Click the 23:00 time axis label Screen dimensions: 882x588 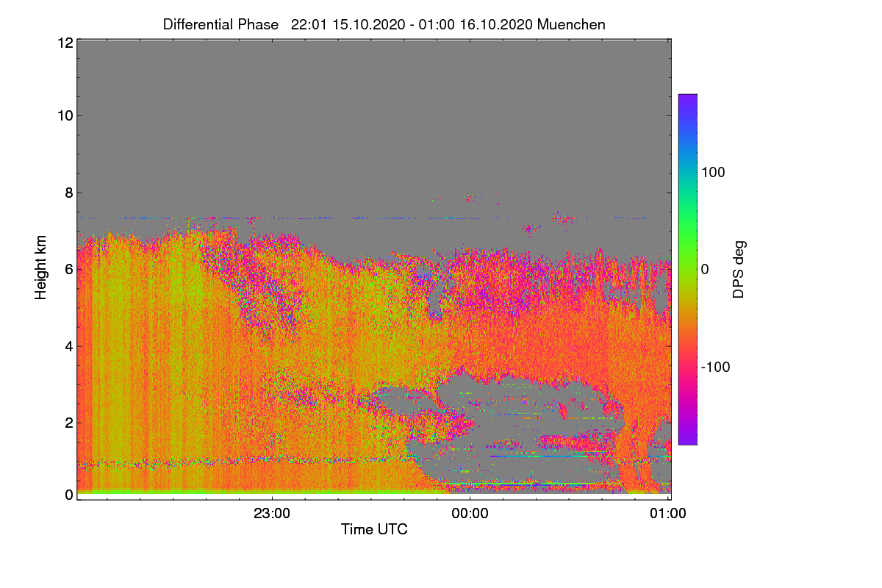tap(272, 514)
